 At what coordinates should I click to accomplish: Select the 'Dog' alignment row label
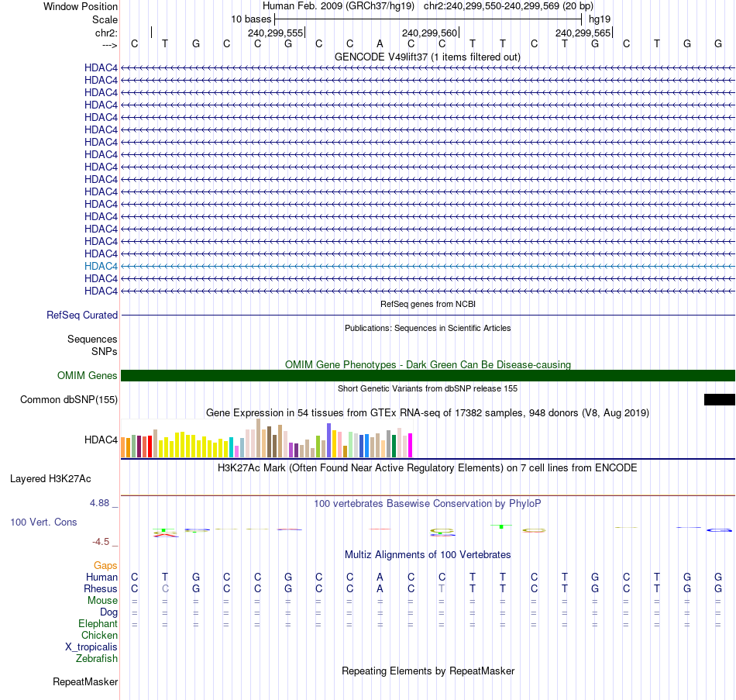(108, 612)
